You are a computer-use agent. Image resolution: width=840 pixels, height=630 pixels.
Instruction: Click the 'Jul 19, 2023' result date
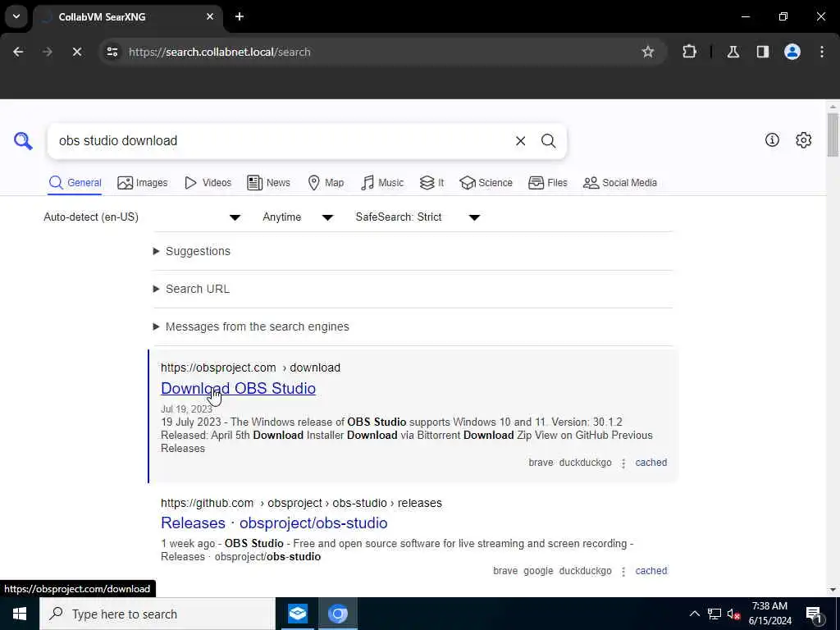(186, 409)
